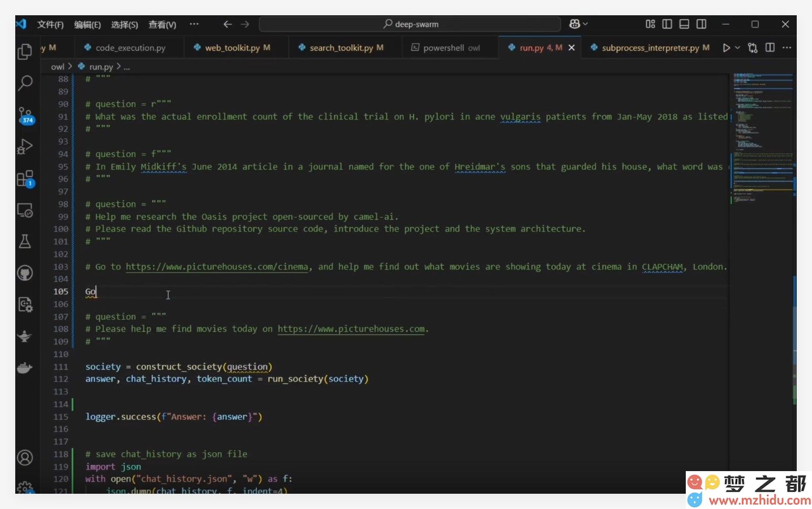Open the 文件(F) menu
Viewport: 812px width, 509px height.
coord(50,25)
